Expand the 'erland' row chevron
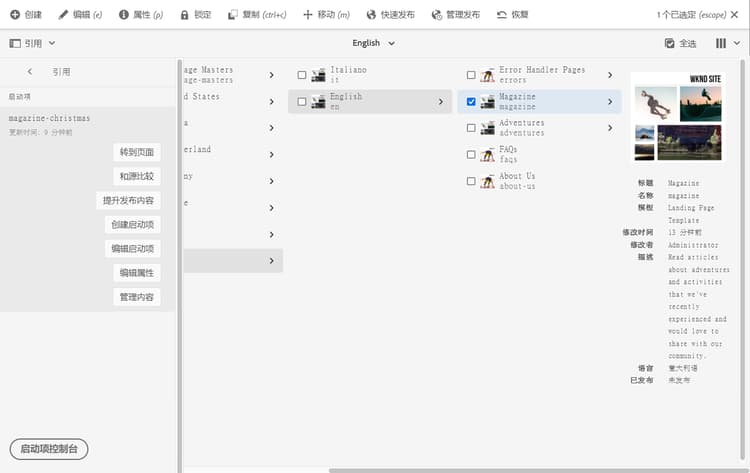The image size is (750, 473). click(271, 155)
